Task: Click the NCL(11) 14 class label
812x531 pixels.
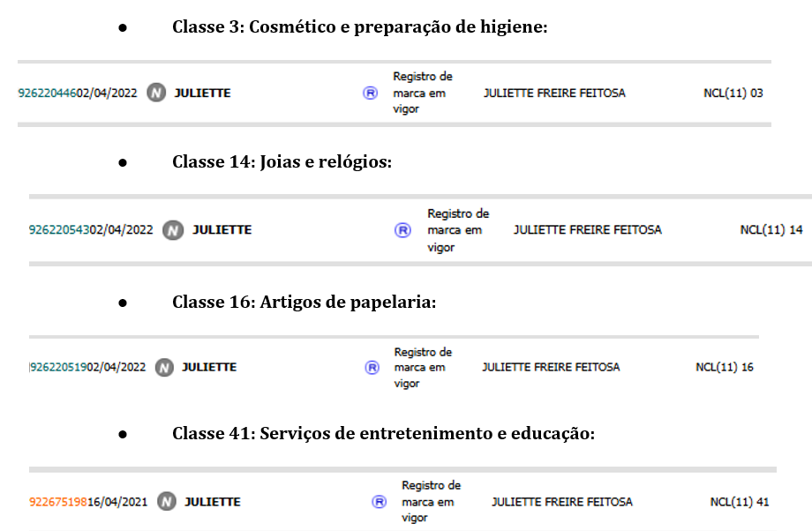Action: 771,230
